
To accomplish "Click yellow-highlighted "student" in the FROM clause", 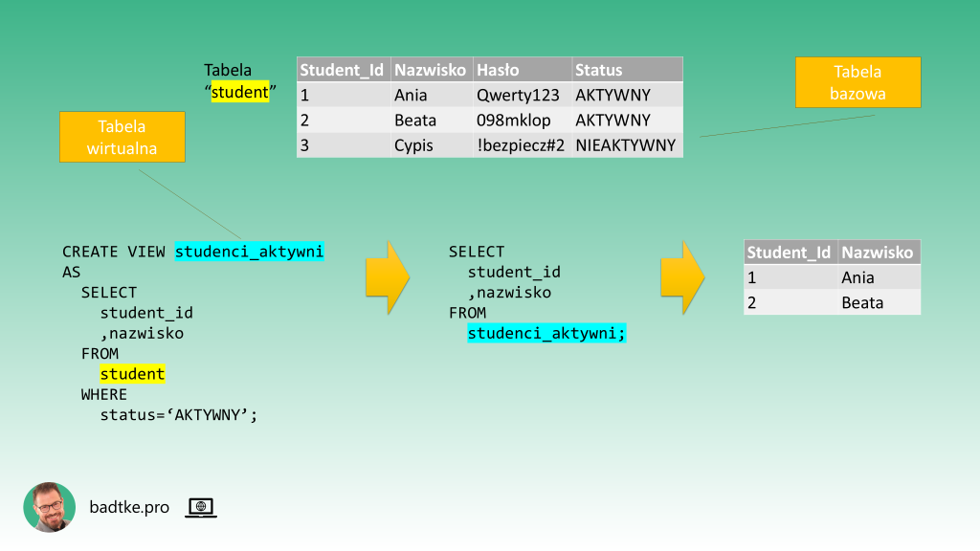I will point(133,374).
